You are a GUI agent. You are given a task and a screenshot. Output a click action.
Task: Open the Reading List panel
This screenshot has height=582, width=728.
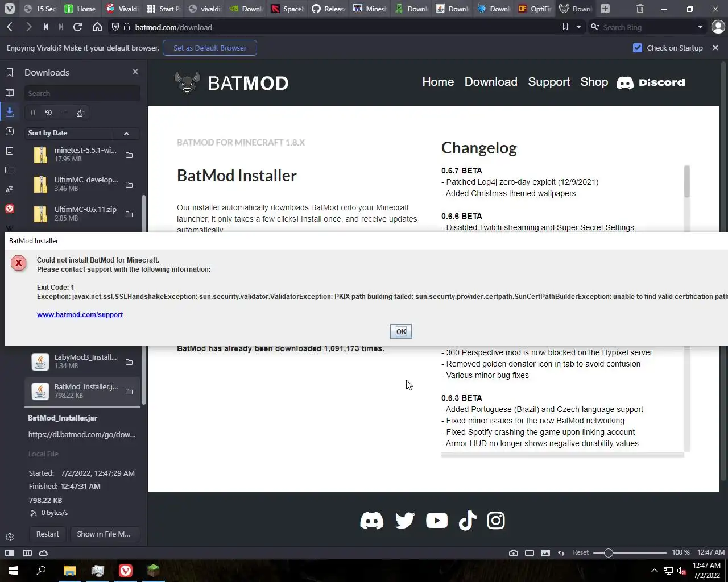pos(10,93)
